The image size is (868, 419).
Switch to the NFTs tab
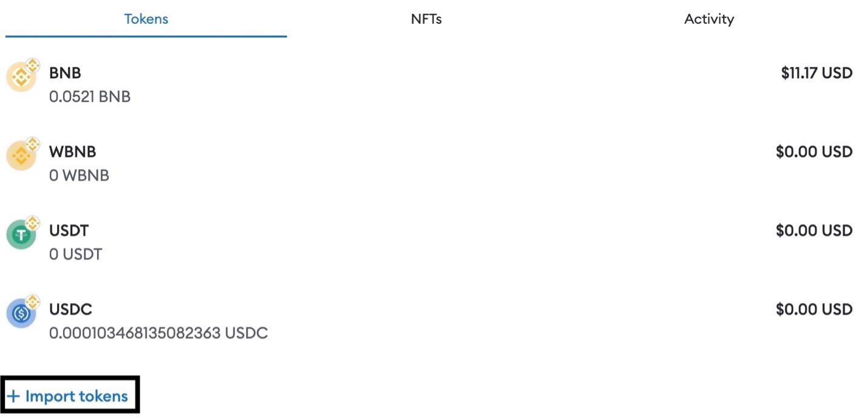pos(426,19)
